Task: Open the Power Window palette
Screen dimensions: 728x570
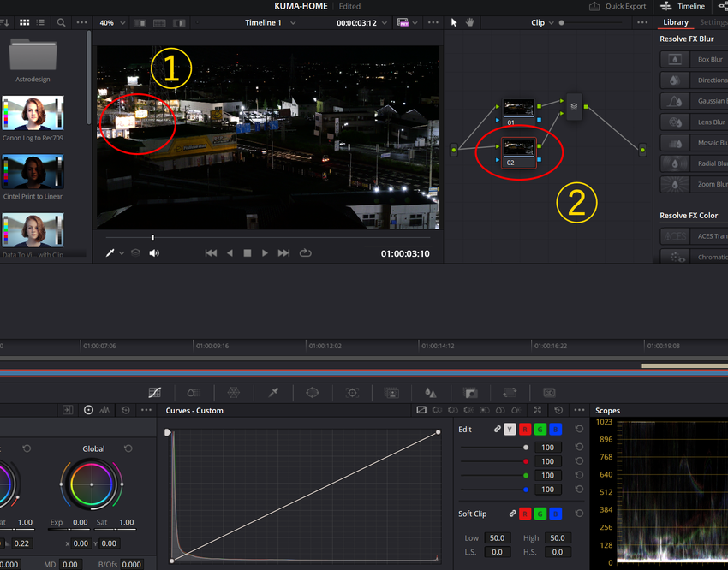Action: coord(313,393)
